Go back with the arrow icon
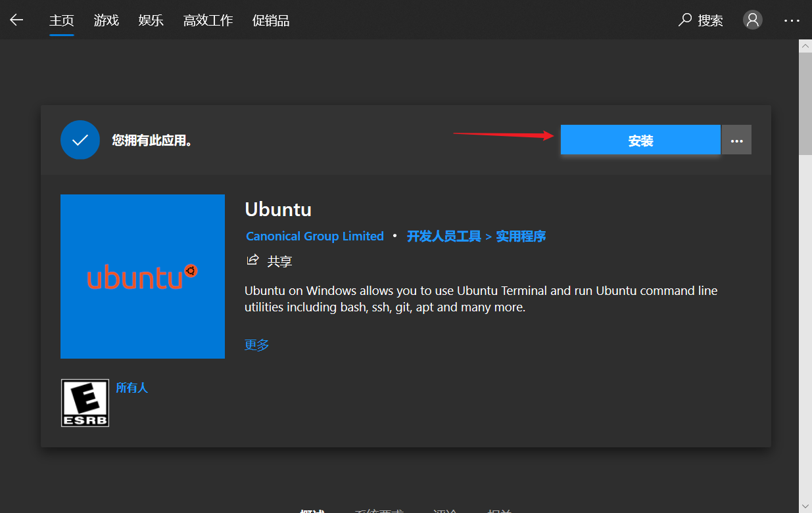Screen dimensions: 812x513 click(x=16, y=20)
